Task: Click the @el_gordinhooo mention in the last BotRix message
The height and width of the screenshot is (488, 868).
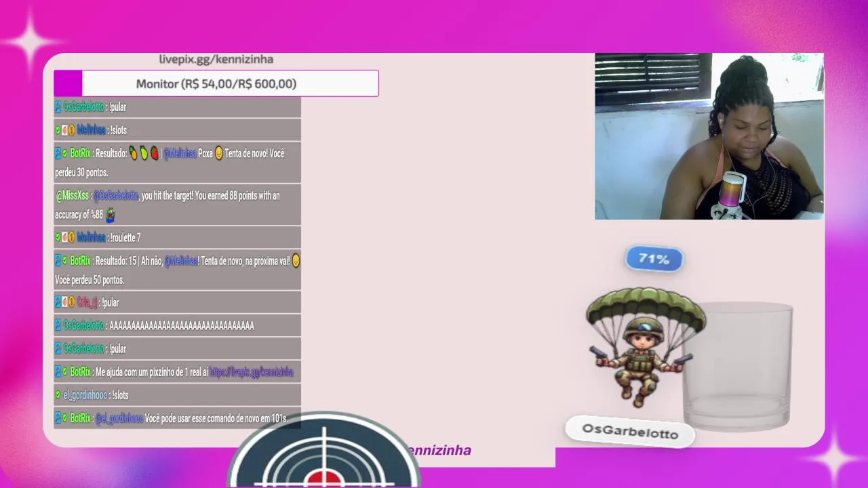Action: (x=119, y=418)
